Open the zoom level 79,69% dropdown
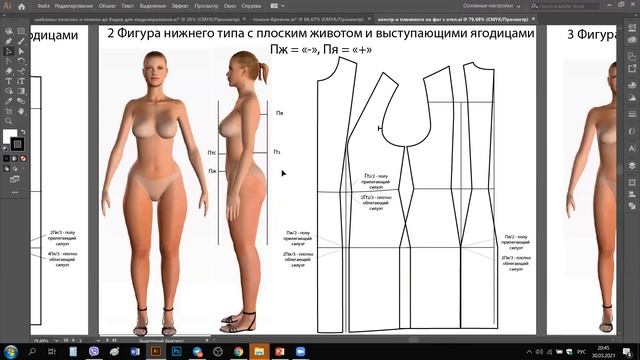The height and width of the screenshot is (360, 640). (56, 340)
